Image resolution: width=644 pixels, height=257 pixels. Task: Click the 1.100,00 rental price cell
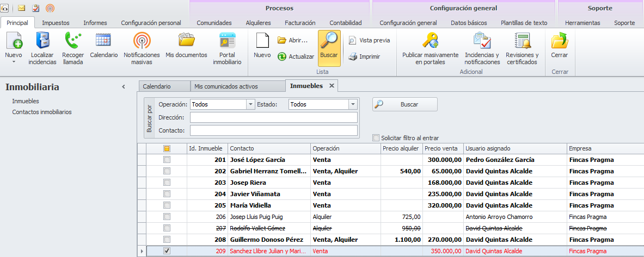402,240
